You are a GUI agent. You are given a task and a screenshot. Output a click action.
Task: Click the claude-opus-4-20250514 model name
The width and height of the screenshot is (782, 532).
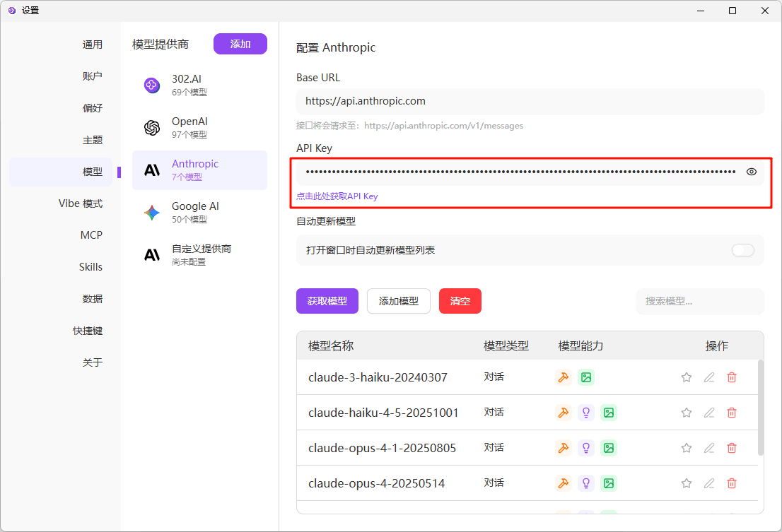377,483
